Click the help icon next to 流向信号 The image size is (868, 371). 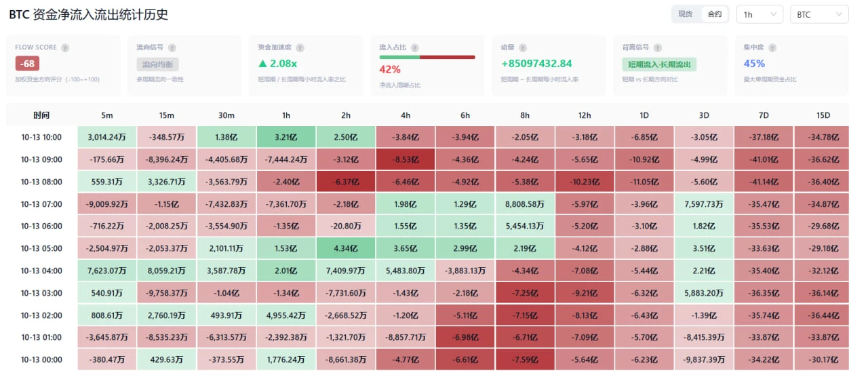(172, 48)
